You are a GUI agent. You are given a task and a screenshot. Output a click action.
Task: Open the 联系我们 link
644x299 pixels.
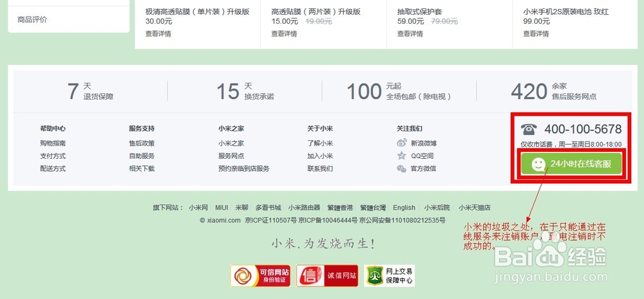pyautogui.click(x=320, y=168)
